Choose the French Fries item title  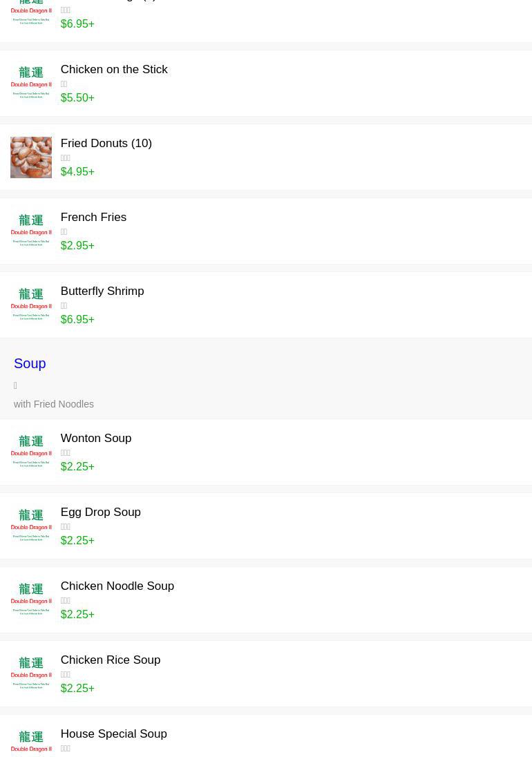coord(93,218)
